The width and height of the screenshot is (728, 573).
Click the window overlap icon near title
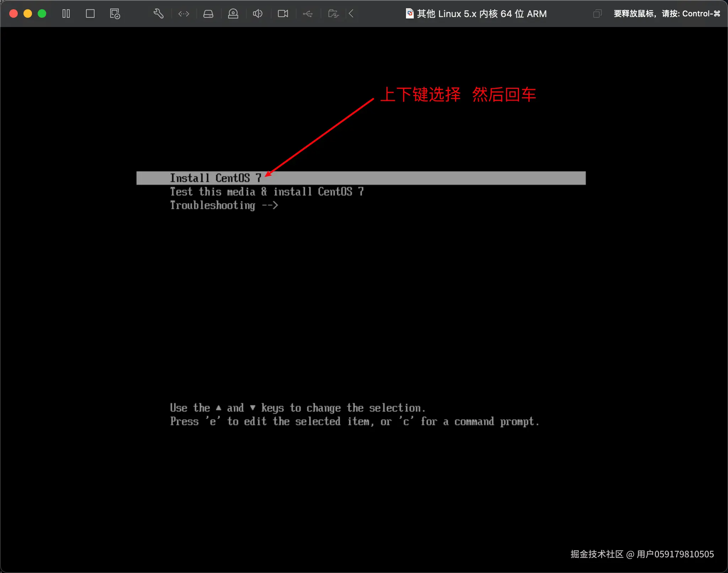[x=597, y=14]
